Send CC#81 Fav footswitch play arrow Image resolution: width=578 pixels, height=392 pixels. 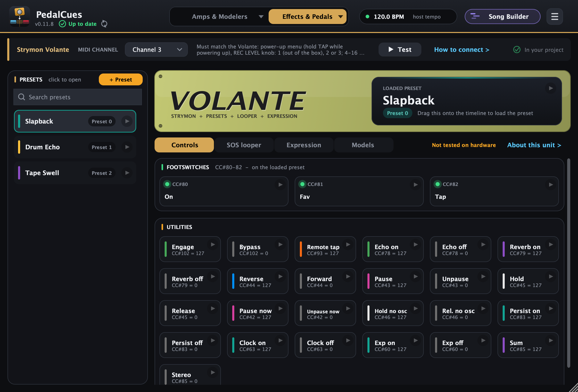(x=415, y=184)
